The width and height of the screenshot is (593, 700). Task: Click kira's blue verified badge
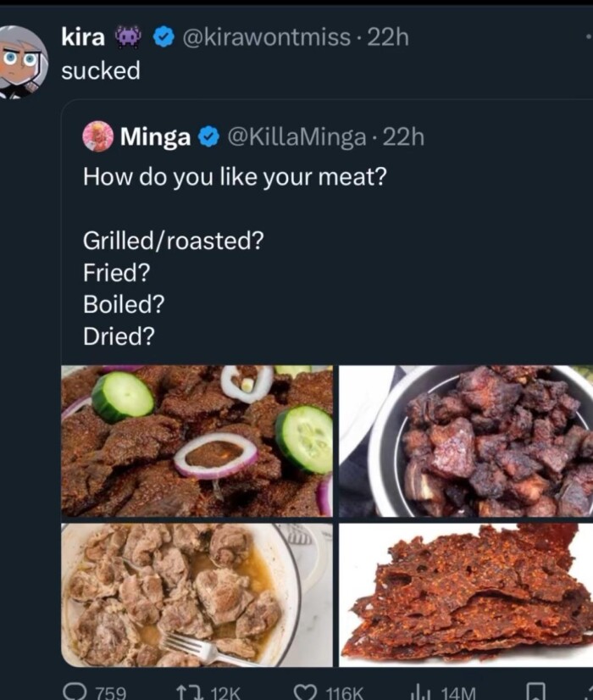coord(163,36)
